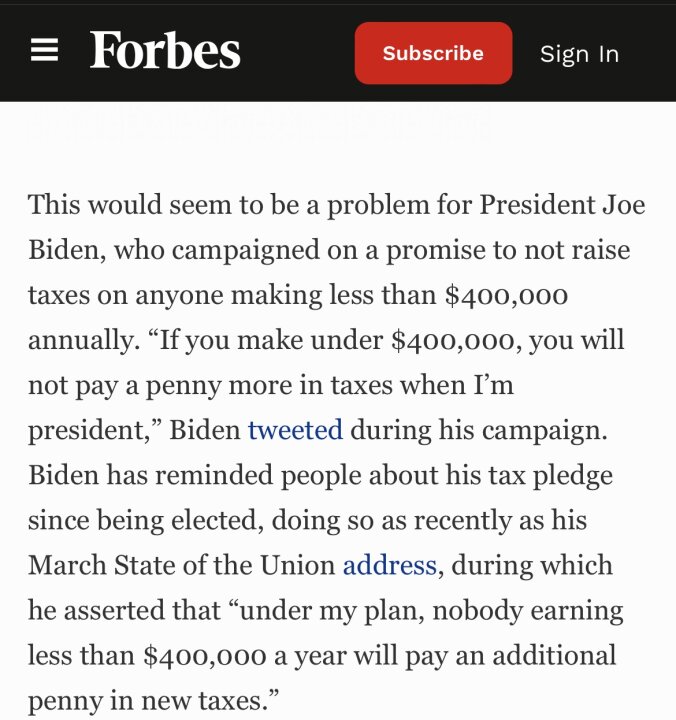Click the red Subscribe button
This screenshot has width=676, height=720.
[433, 53]
